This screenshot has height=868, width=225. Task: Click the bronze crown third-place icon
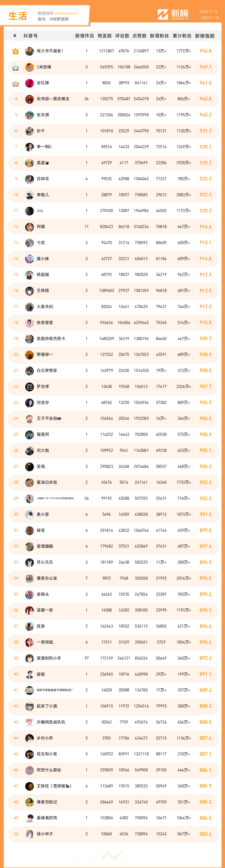point(15,83)
